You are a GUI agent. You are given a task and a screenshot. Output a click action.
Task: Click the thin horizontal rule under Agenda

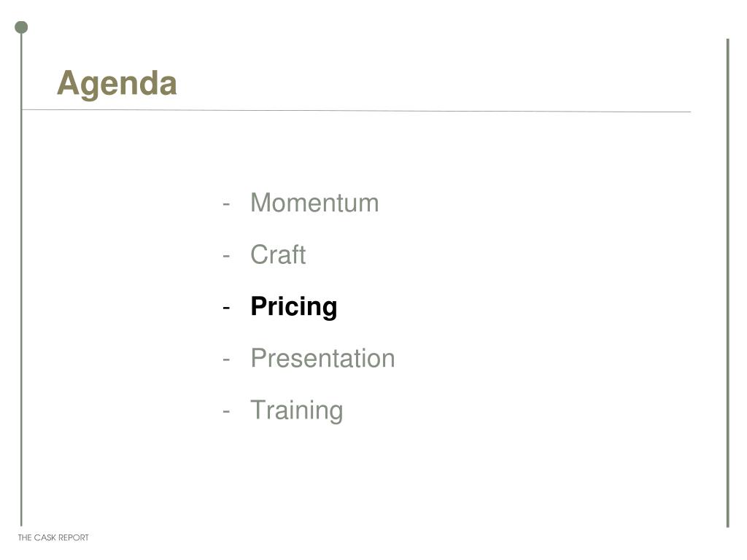356,111
